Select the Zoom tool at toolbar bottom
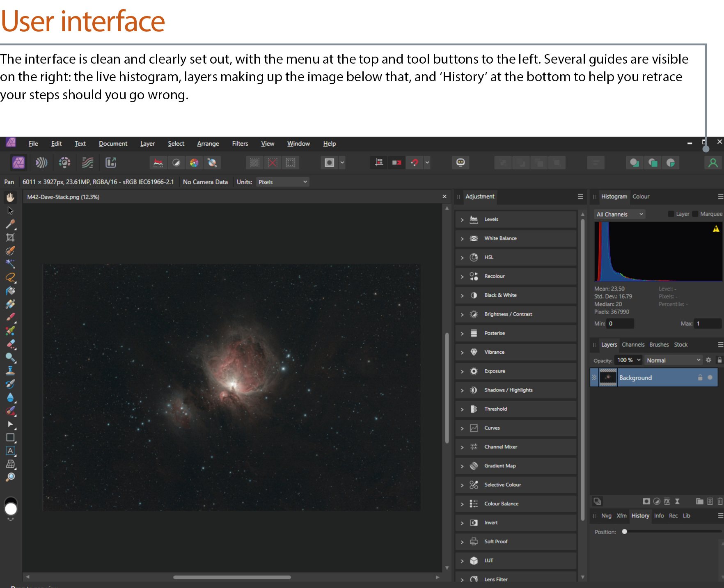Viewport: 724px width, 588px height. click(10, 477)
